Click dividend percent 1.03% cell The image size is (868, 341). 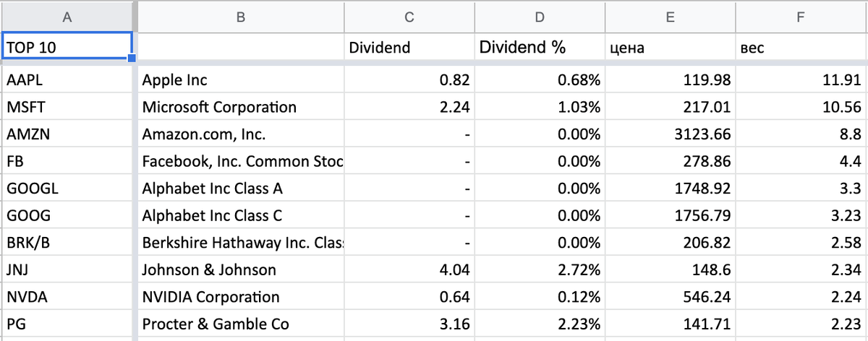pyautogui.click(x=540, y=107)
